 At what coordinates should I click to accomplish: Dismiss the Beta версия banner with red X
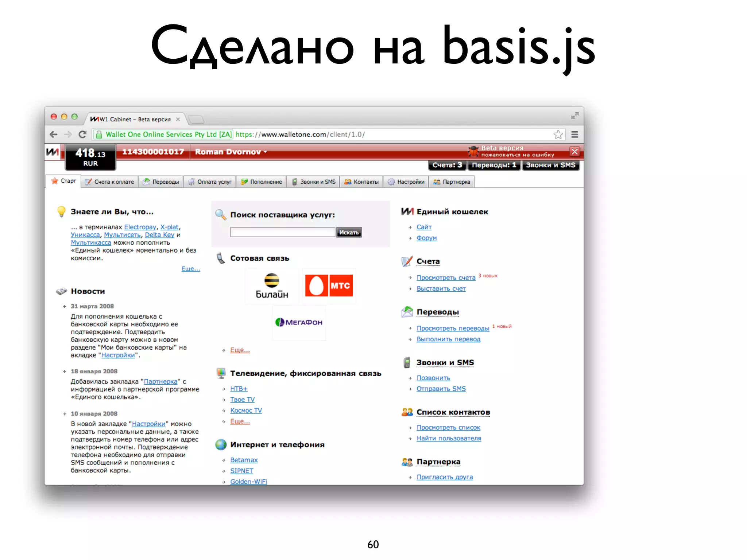click(x=574, y=151)
